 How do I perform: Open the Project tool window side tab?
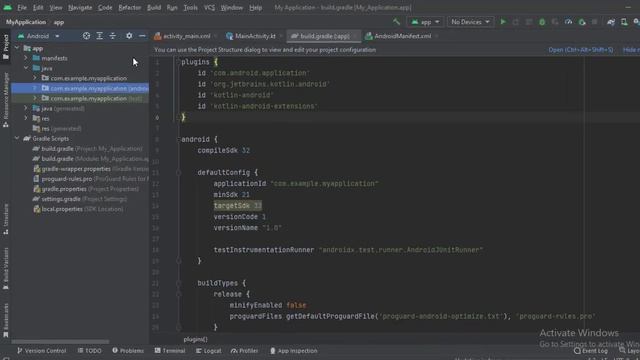(6, 47)
